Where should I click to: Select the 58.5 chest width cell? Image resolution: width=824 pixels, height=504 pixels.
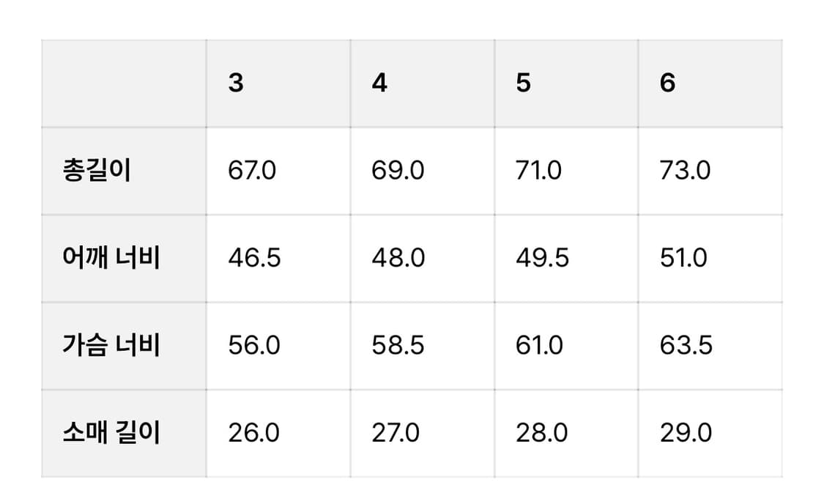coord(423,346)
